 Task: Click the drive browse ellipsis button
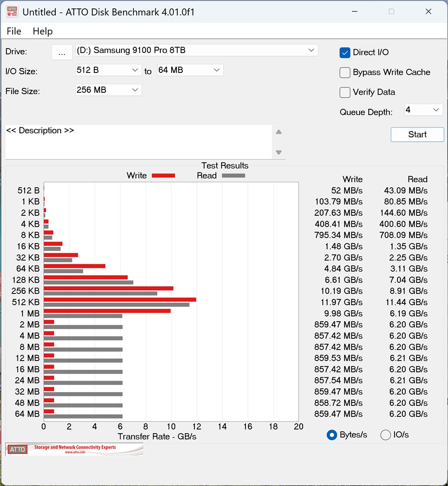tap(62, 52)
